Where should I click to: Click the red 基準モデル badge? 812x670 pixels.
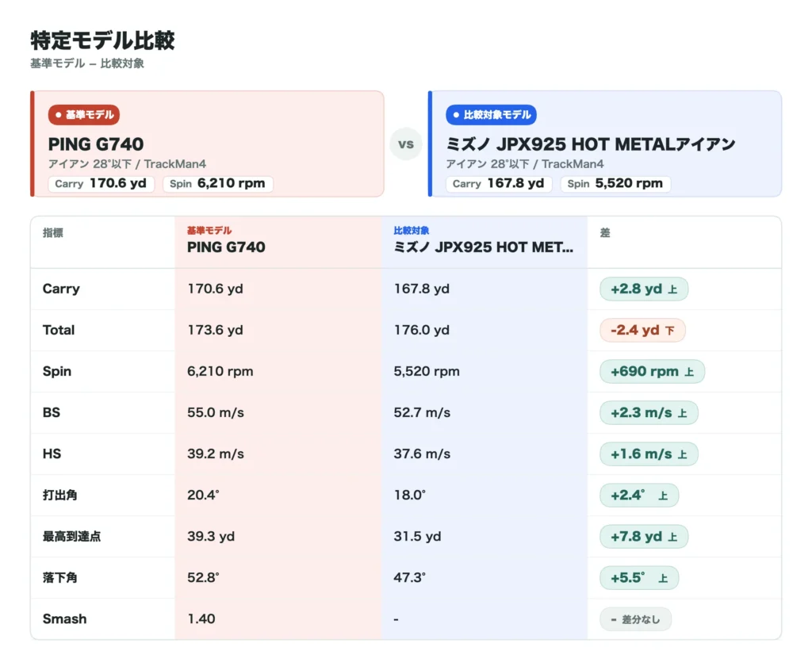(84, 115)
